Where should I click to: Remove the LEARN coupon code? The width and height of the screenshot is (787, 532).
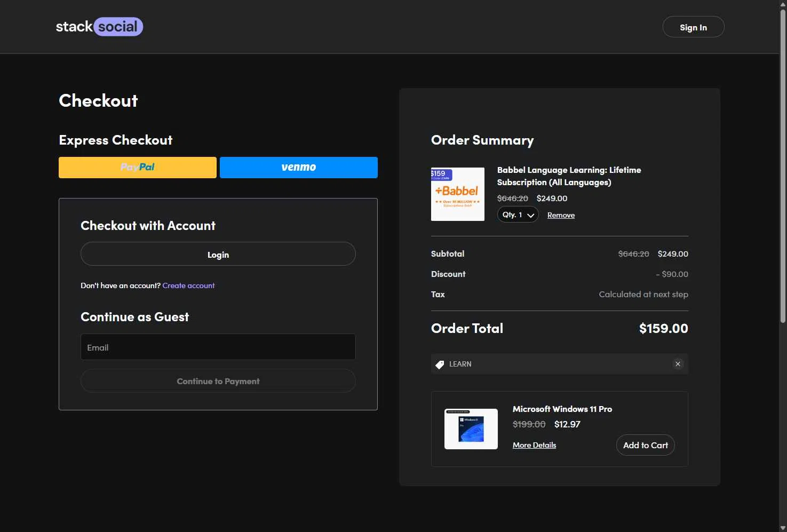click(x=678, y=364)
